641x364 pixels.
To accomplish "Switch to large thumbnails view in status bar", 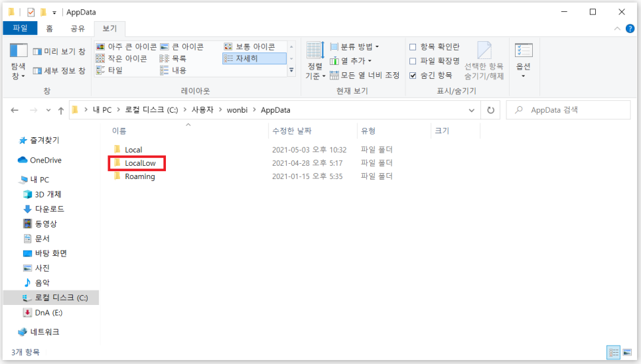I will click(627, 352).
